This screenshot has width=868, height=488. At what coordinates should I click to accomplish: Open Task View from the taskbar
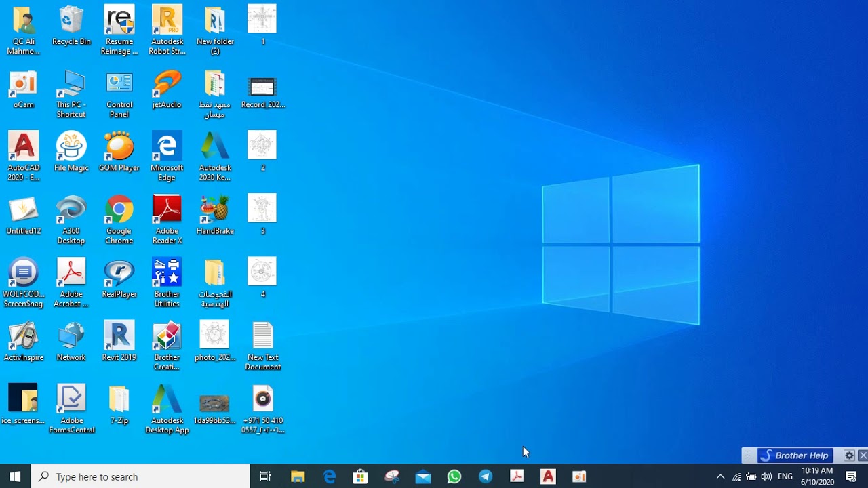pos(265,476)
